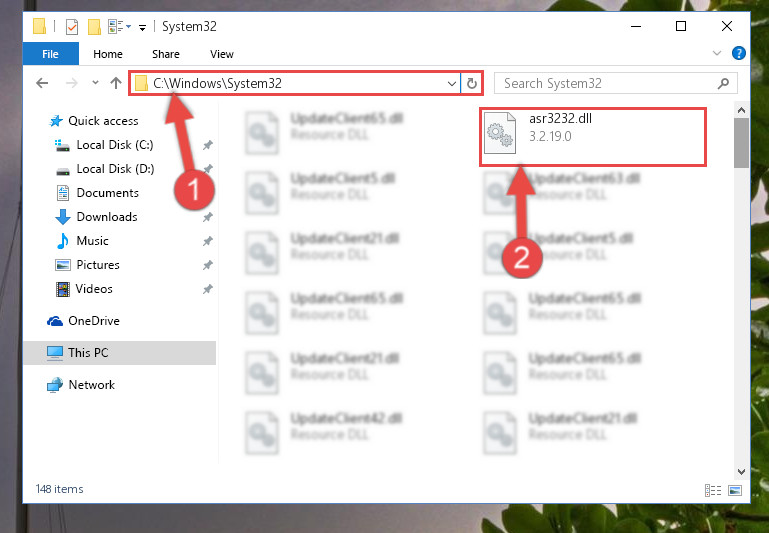
Task: Open Downloads in Quick access
Action: [x=107, y=217]
